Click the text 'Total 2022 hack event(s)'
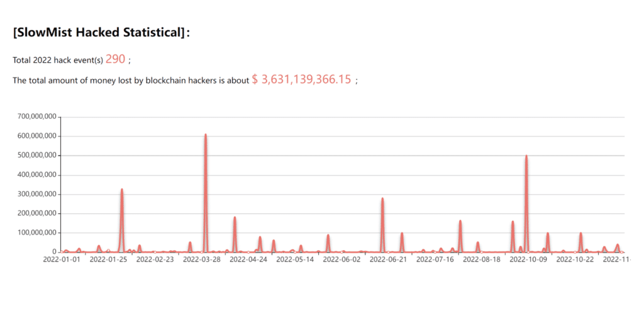 [57, 60]
